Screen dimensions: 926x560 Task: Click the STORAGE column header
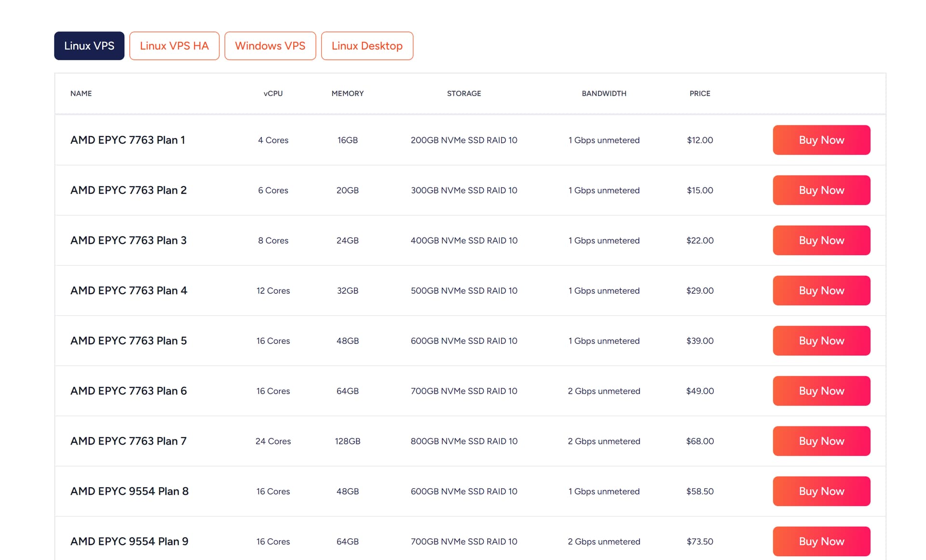[x=464, y=94]
